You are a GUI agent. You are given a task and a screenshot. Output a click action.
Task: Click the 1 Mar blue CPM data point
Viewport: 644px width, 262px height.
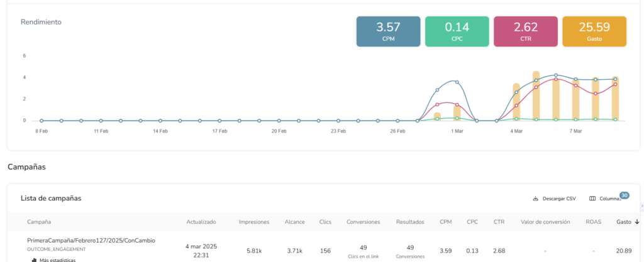click(457, 82)
